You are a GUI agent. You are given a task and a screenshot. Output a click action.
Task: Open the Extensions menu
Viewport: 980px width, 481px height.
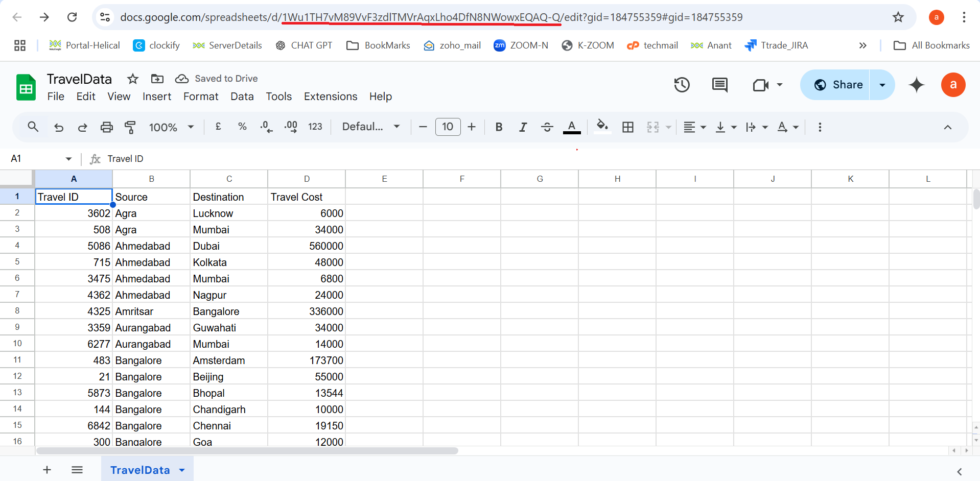pyautogui.click(x=331, y=97)
